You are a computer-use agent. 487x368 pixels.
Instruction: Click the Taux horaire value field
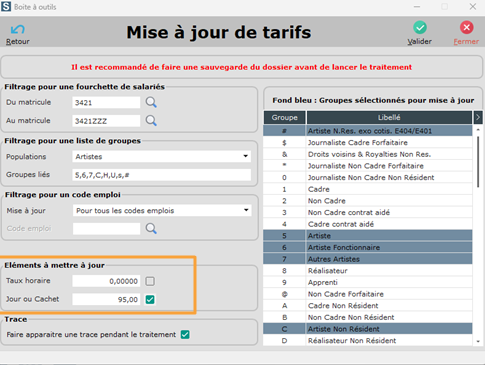point(106,281)
